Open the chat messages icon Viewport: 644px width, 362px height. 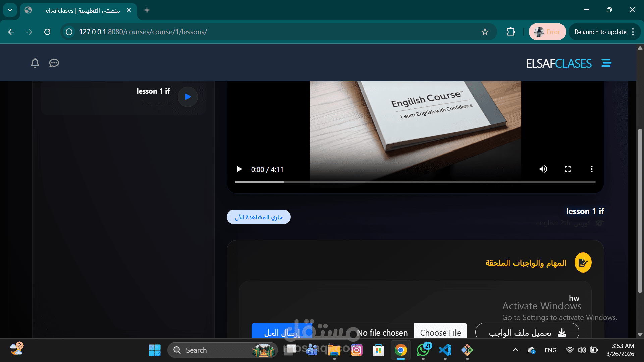tap(54, 63)
